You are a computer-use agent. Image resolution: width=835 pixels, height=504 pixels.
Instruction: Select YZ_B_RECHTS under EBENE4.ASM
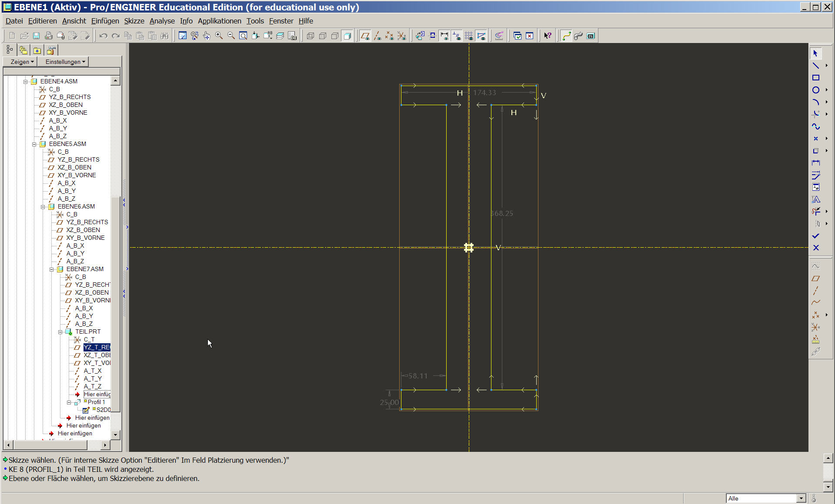70,97
